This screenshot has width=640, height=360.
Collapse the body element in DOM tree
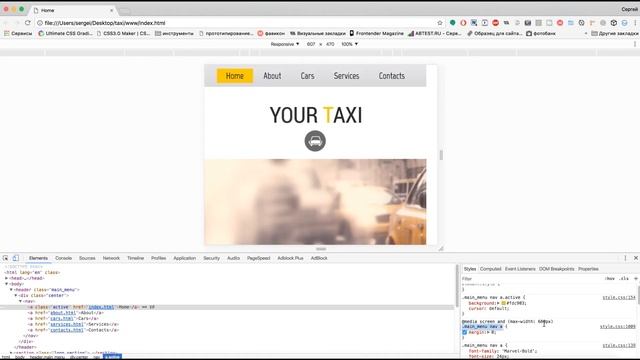point(7,284)
